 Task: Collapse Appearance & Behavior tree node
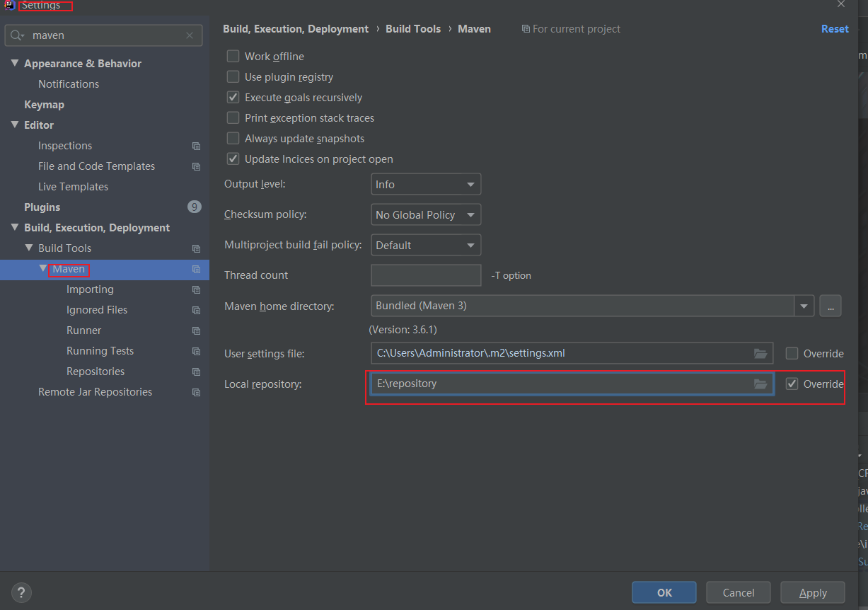15,63
